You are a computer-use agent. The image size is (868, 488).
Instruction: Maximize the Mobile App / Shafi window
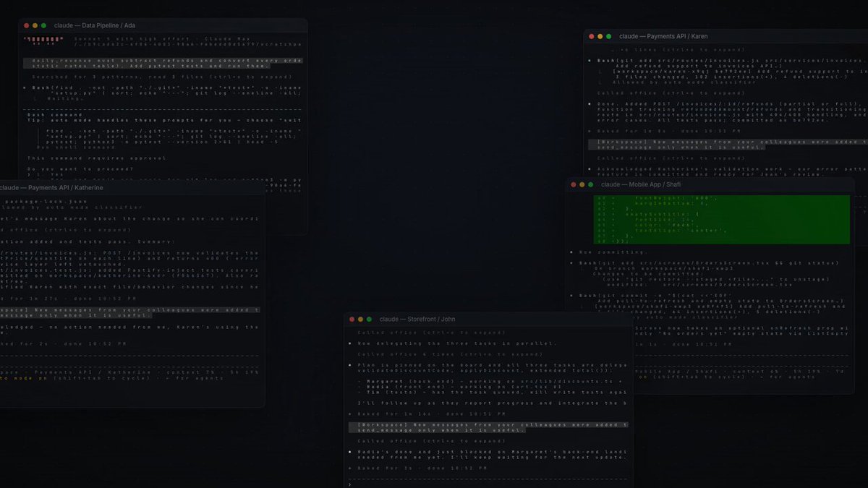pos(591,184)
